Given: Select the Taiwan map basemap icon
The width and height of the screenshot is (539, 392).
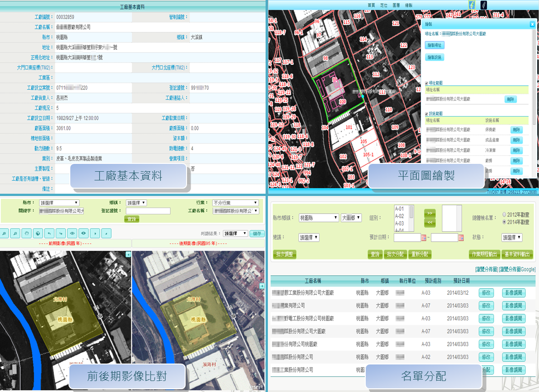Looking at the screenshot, I should click(x=472, y=5).
